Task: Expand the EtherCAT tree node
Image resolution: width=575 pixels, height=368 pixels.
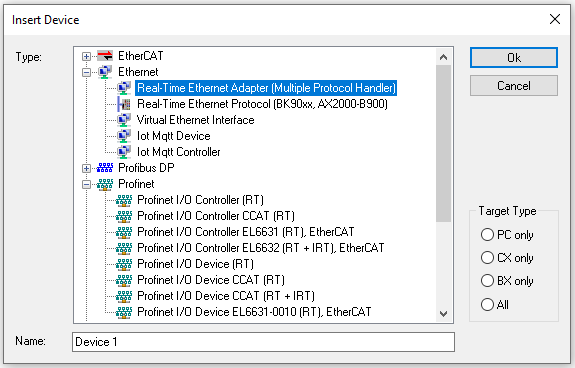Action: click(87, 56)
